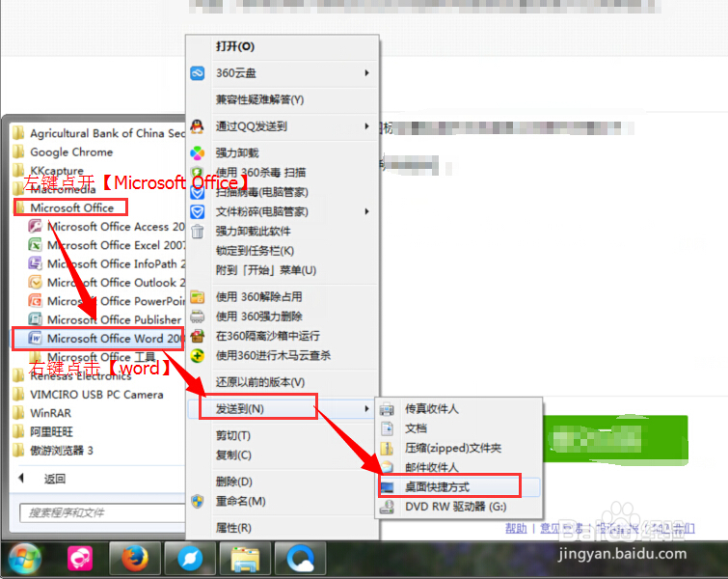Expand the 通过QQ发送到 submenu arrow

pyautogui.click(x=366, y=125)
